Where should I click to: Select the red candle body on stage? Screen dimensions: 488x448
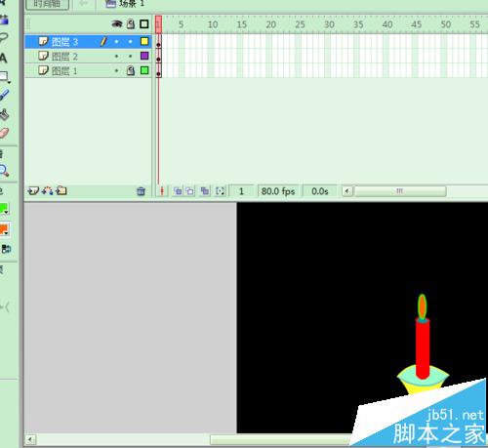pyautogui.click(x=423, y=348)
